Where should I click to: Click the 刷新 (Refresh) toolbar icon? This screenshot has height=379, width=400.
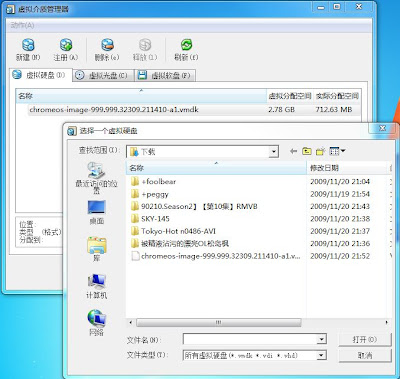(x=186, y=45)
